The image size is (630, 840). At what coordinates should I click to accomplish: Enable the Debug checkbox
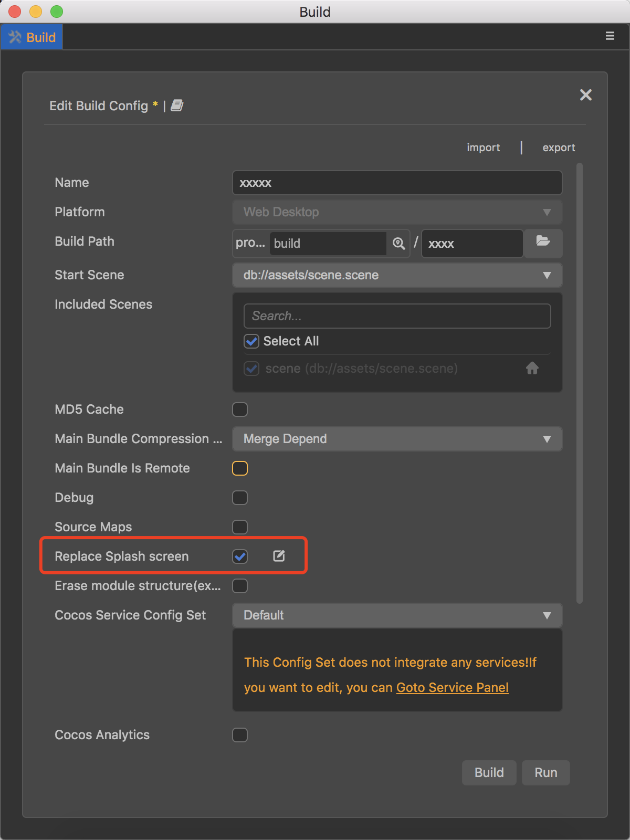(x=240, y=498)
